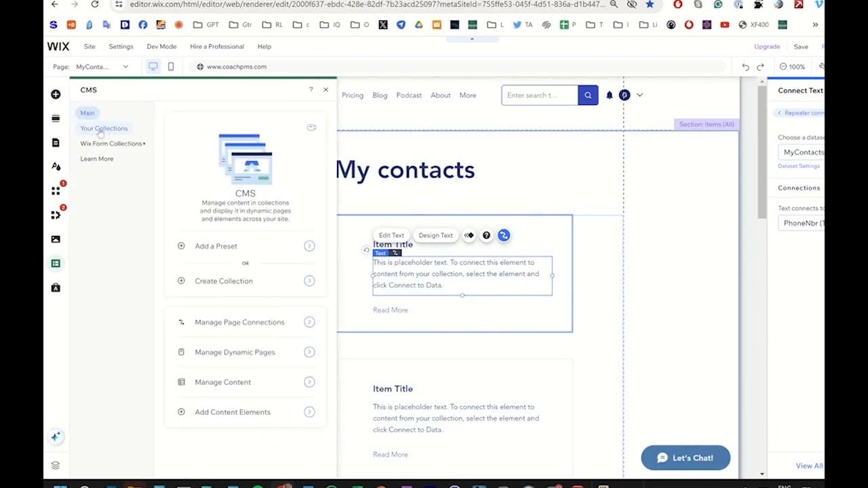
Task: Open the AI sparkle assistant icon
Action: pos(56,437)
